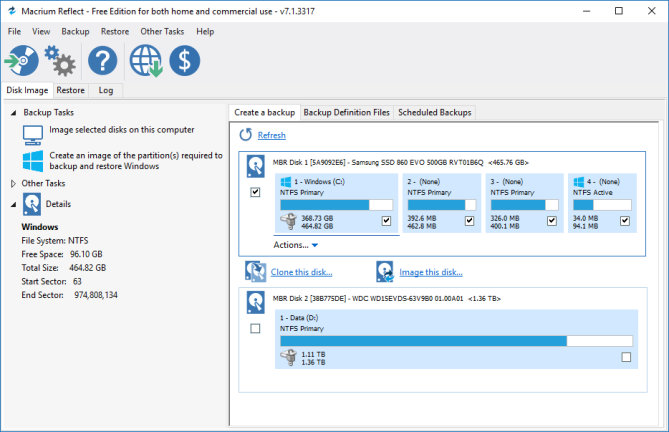Click the globe download update icon

point(146,61)
